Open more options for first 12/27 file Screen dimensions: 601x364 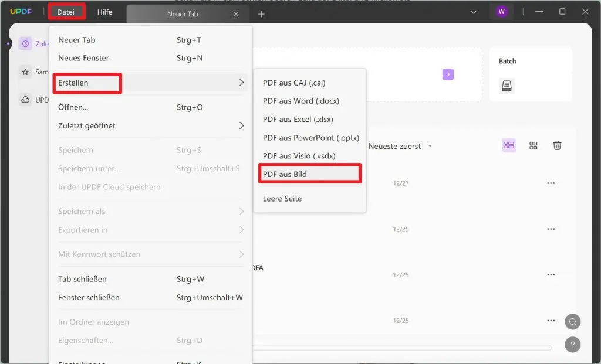tap(551, 183)
